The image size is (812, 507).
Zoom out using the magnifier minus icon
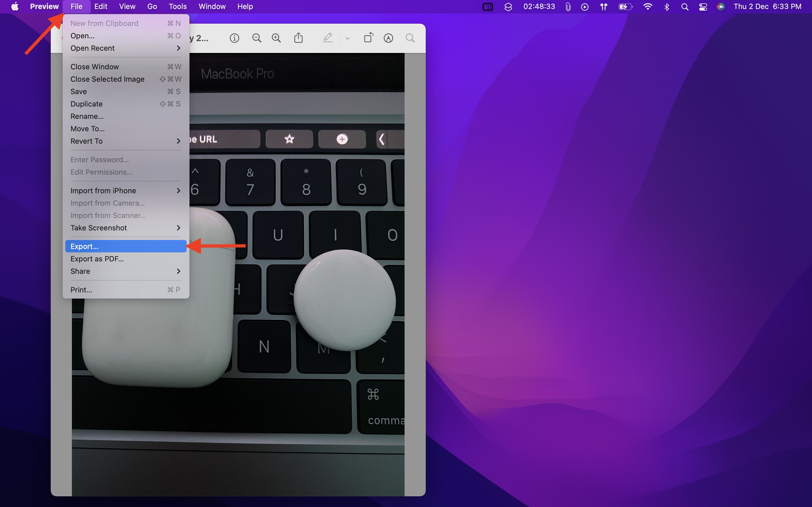[257, 37]
